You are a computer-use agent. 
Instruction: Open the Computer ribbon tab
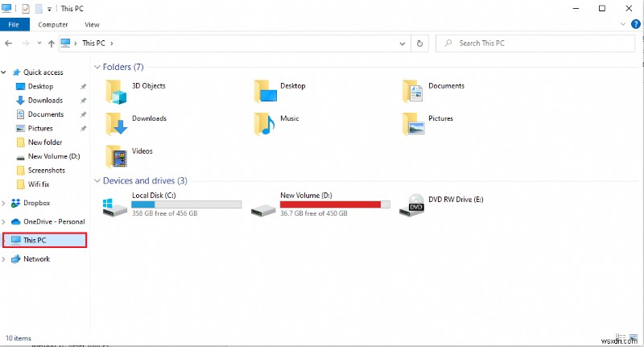click(53, 25)
